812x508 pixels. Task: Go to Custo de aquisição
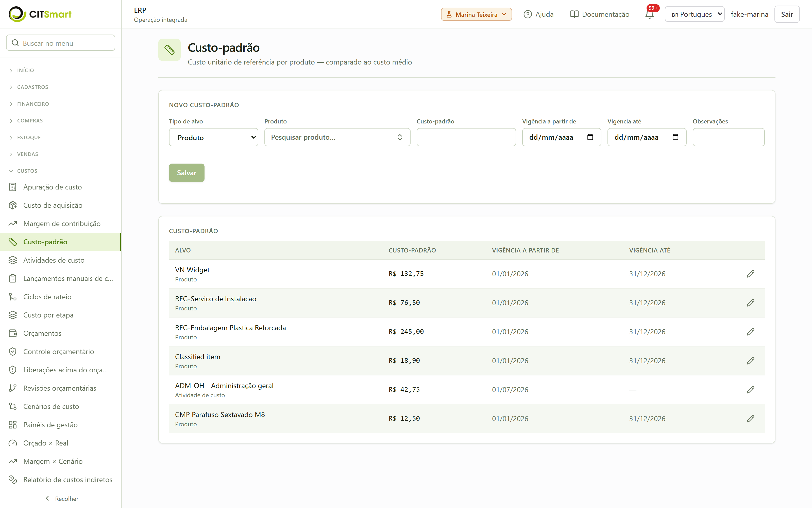[61, 205]
